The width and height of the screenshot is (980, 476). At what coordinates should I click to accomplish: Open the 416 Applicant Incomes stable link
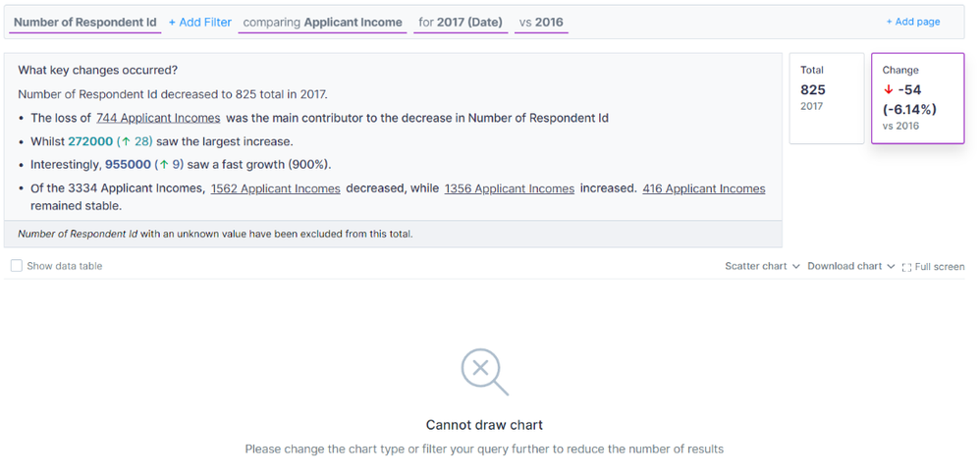coord(703,188)
